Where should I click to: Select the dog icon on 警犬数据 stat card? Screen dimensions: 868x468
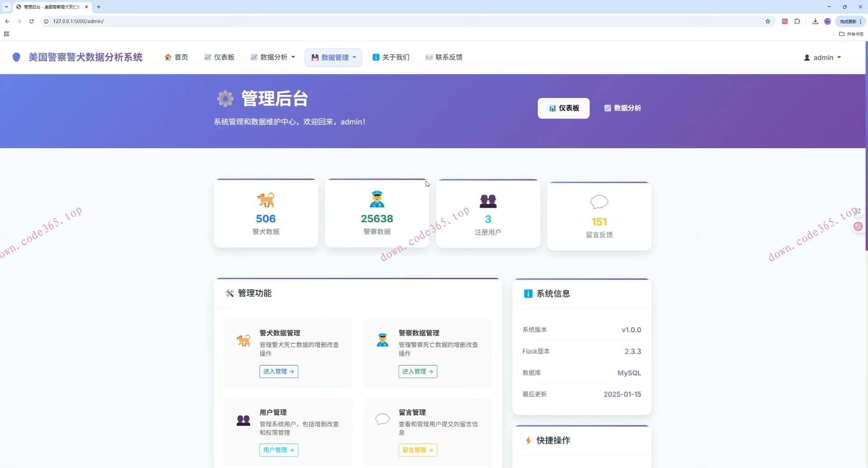pyautogui.click(x=265, y=199)
